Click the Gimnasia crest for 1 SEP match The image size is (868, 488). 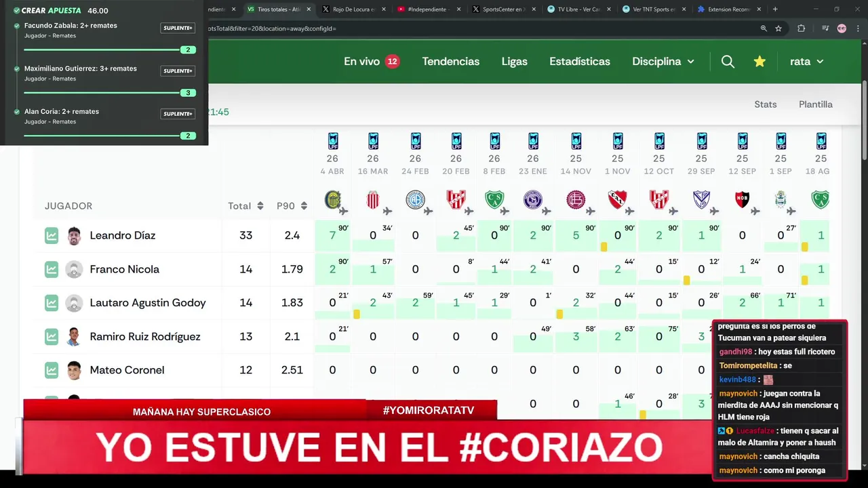(x=781, y=199)
